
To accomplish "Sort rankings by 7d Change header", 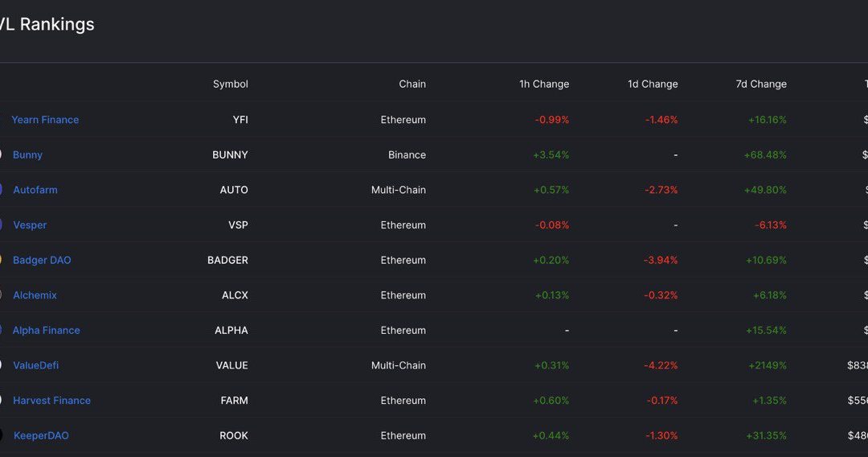I will point(761,84).
